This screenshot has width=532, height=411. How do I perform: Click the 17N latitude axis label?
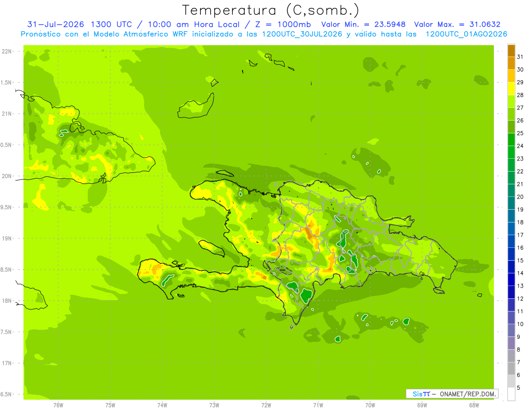(x=6, y=363)
